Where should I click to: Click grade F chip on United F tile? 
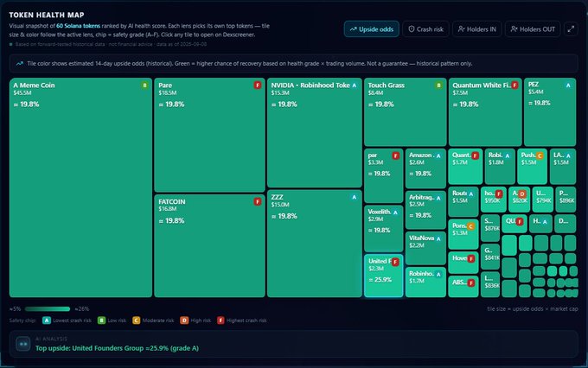(x=395, y=262)
